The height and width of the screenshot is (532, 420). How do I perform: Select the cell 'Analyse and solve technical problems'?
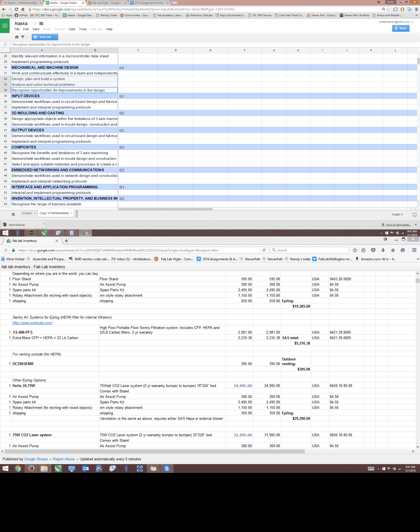(64, 85)
